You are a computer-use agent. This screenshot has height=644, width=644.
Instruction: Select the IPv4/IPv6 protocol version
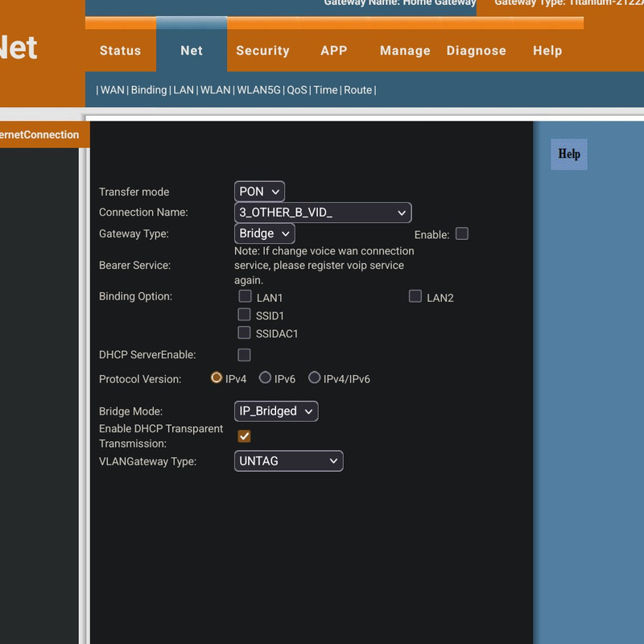[315, 378]
